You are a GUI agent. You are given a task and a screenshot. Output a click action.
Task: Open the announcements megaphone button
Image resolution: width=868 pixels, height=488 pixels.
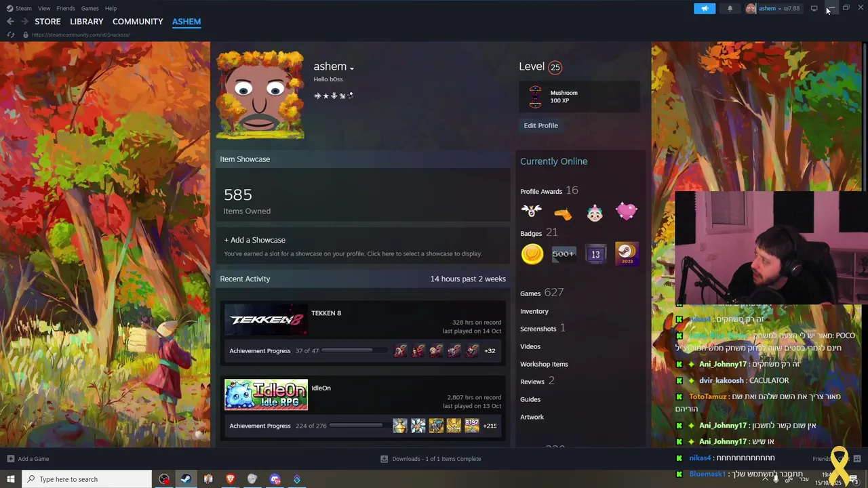point(705,8)
